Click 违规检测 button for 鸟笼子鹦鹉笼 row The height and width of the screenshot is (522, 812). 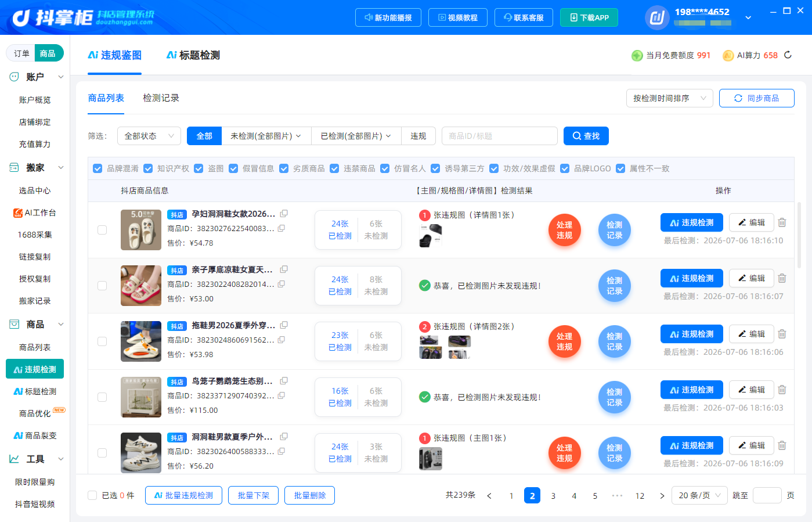(691, 390)
